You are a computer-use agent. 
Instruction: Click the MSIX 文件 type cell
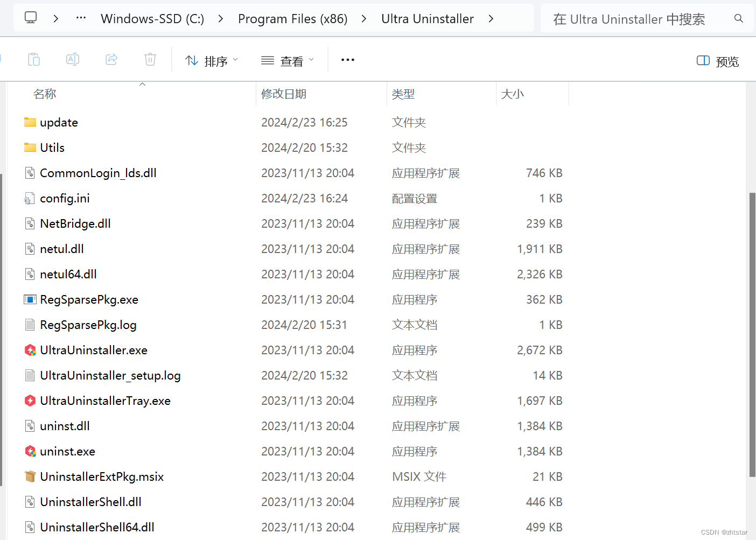419,476
